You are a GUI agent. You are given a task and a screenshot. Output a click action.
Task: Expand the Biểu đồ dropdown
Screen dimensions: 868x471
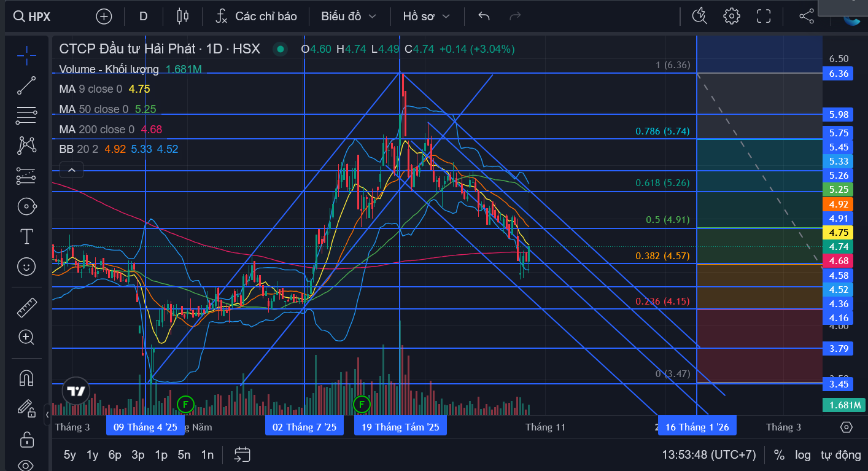(348, 17)
